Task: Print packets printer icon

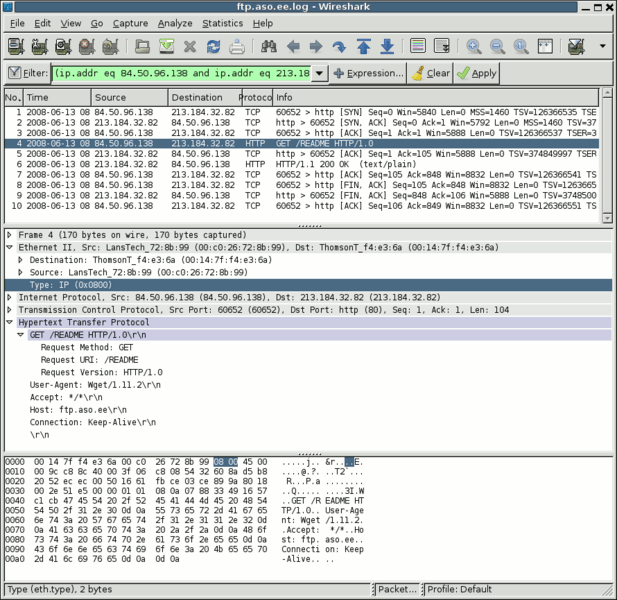Action: pos(237,46)
